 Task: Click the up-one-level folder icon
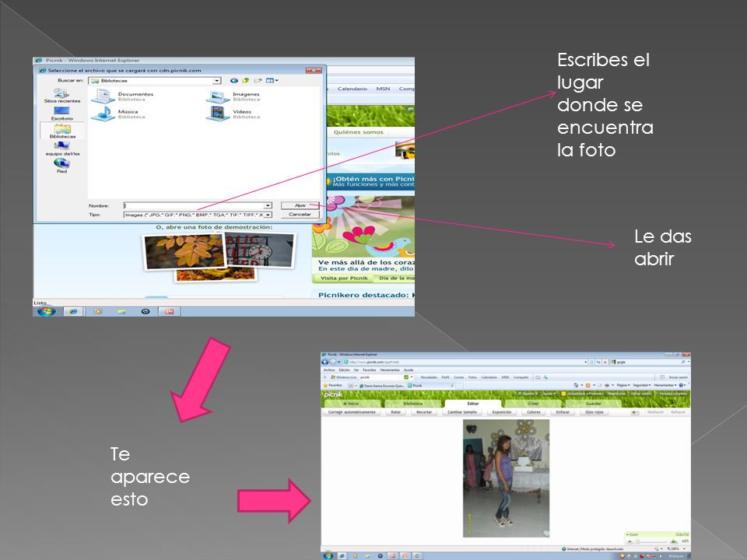(x=246, y=80)
